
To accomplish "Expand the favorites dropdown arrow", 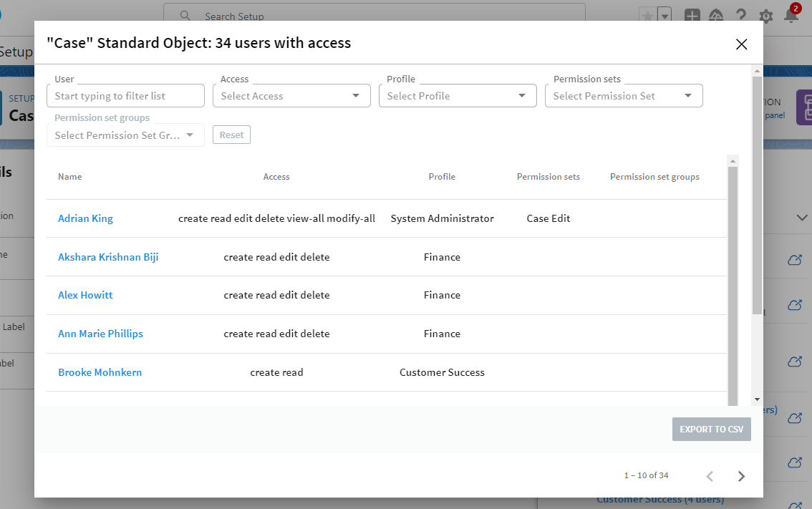I will pyautogui.click(x=663, y=14).
